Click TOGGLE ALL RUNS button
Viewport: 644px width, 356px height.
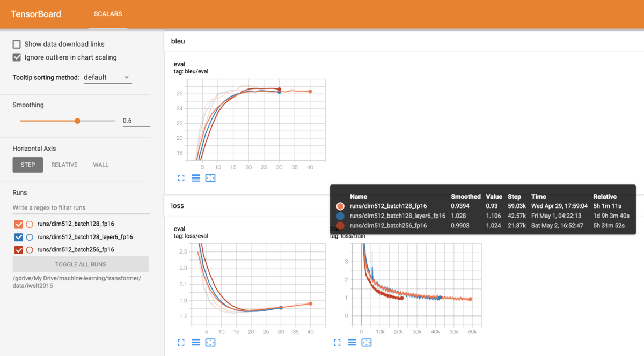point(80,264)
